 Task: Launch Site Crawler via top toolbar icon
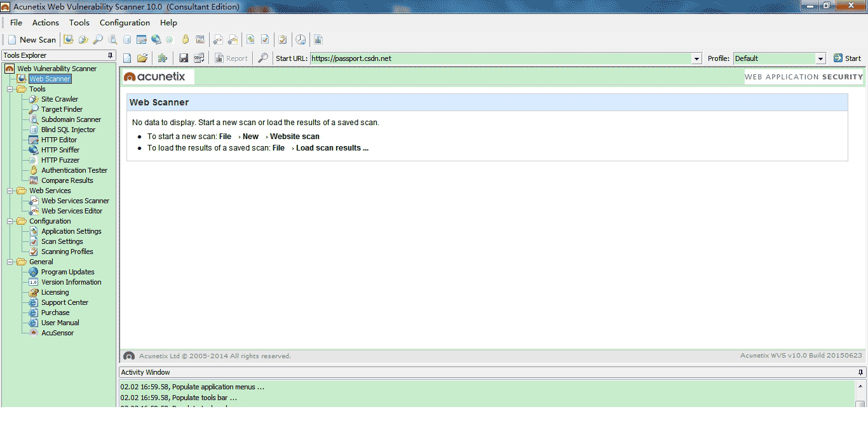(83, 39)
